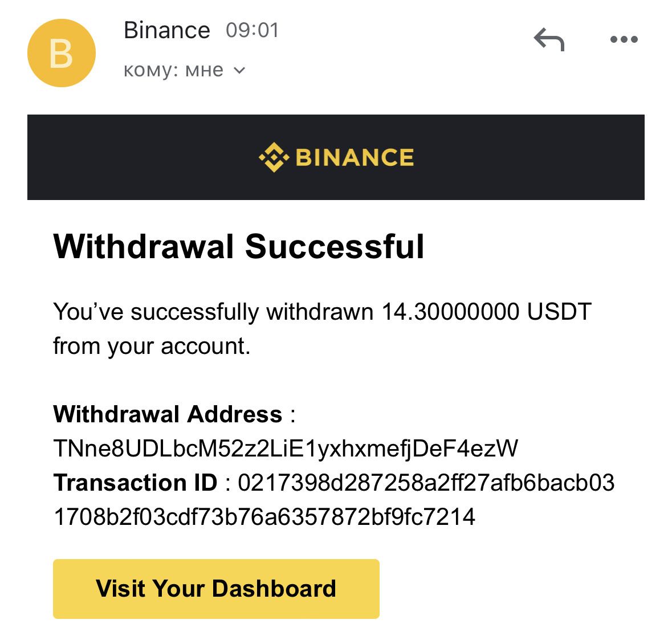Tap the BINANCE wordmark in header
The width and height of the screenshot is (672, 640).
[355, 157]
